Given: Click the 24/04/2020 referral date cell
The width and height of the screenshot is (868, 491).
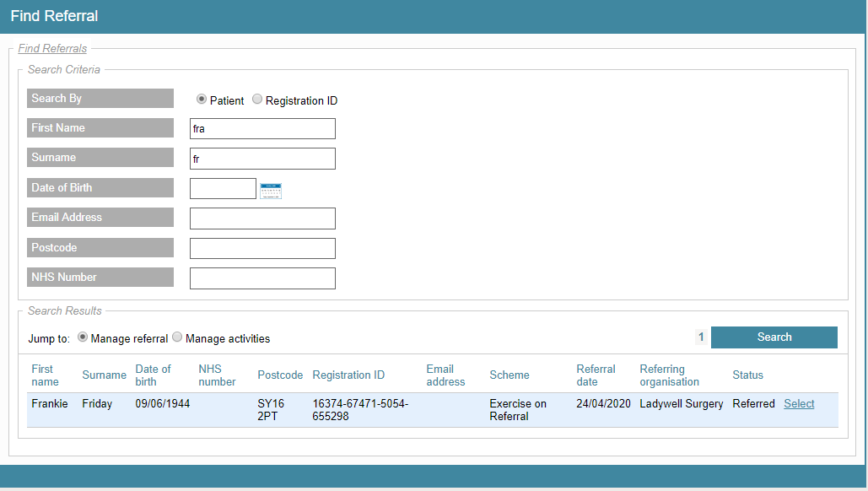Looking at the screenshot, I should [603, 403].
